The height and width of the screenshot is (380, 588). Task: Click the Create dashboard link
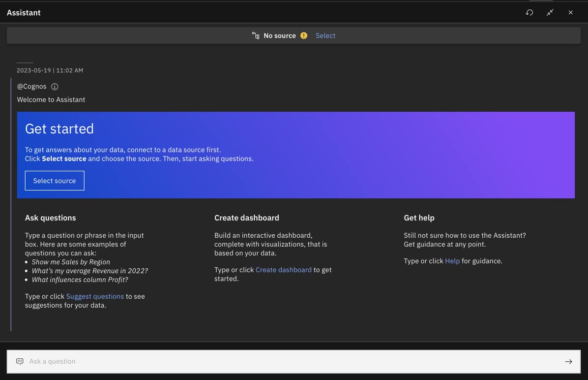click(283, 270)
